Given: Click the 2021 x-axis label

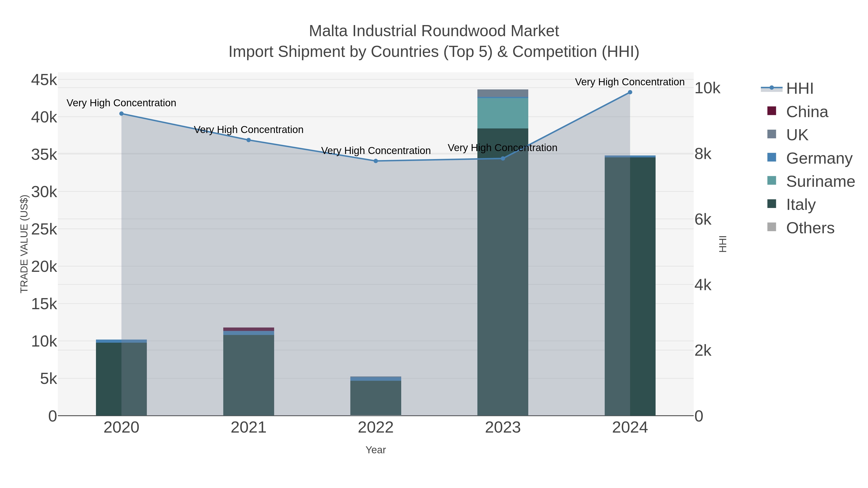Looking at the screenshot, I should coord(249,428).
